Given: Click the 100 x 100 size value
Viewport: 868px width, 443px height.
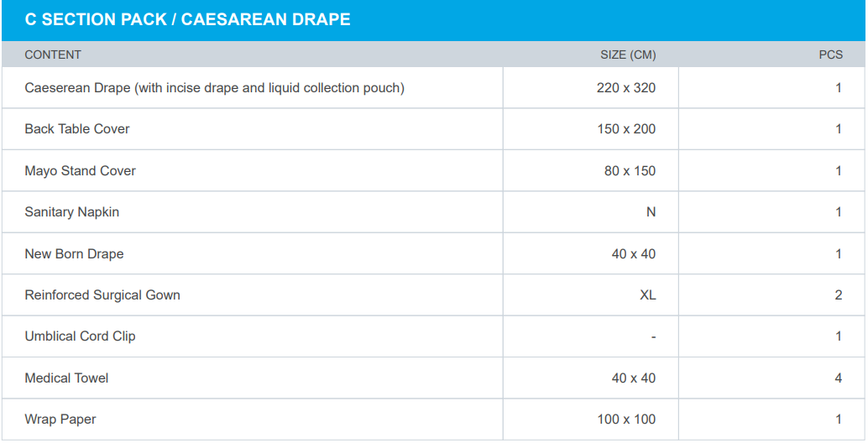Looking at the screenshot, I should (626, 420).
